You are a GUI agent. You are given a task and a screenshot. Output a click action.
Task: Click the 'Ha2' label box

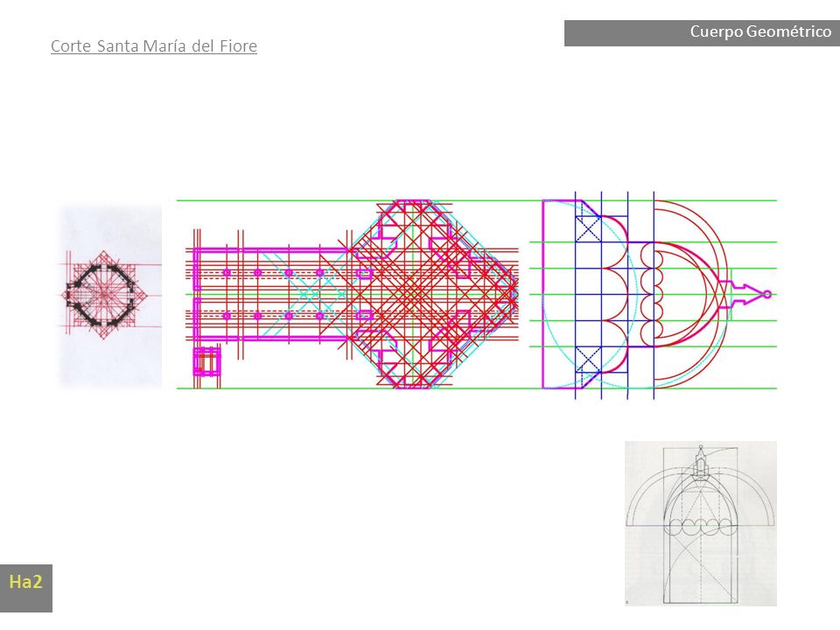coord(25,588)
